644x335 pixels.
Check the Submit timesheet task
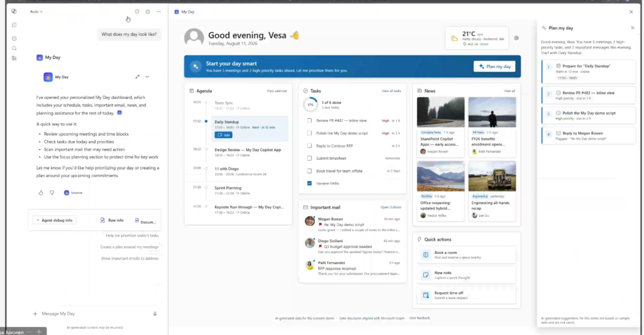(x=309, y=158)
